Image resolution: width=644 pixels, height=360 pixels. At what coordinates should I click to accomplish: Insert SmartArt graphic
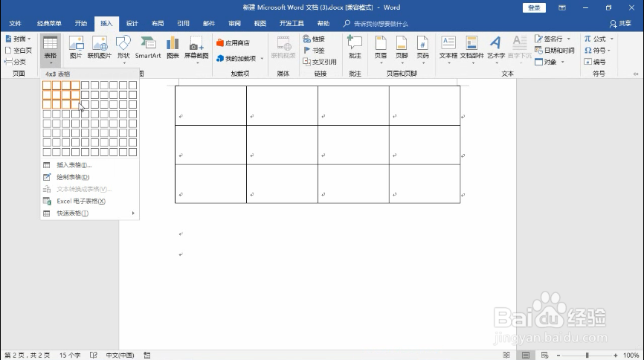[x=148, y=48]
